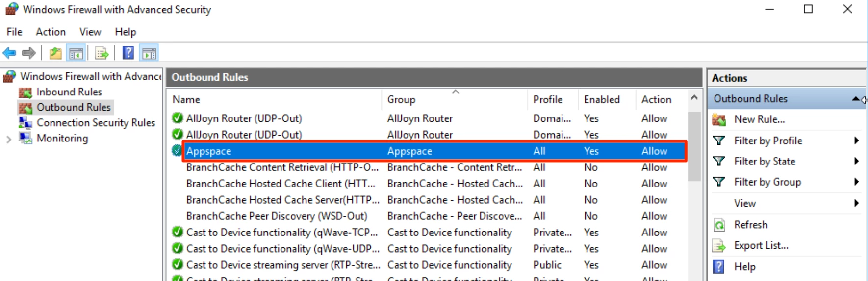Open the Filter by Group submenu arrow
Viewport: 868px width, 281px height.
click(856, 182)
